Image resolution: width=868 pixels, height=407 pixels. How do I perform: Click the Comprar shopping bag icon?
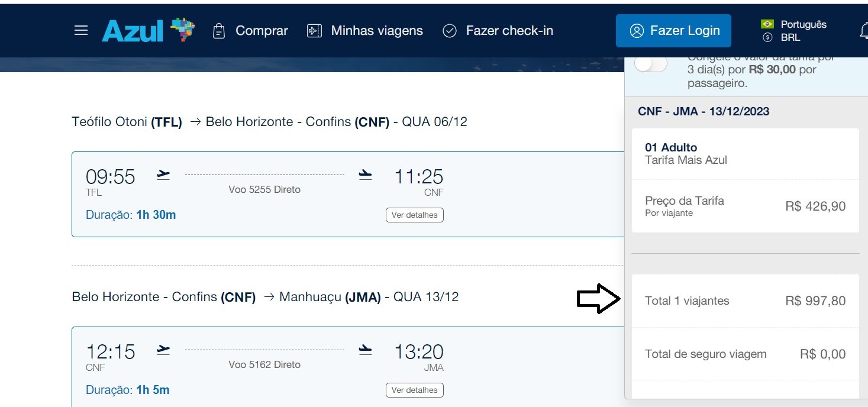point(219,31)
